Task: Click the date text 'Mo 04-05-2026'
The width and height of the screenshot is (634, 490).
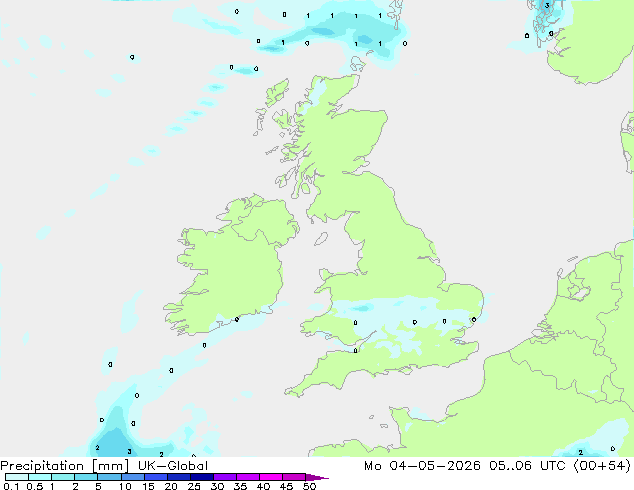Action: [423, 466]
